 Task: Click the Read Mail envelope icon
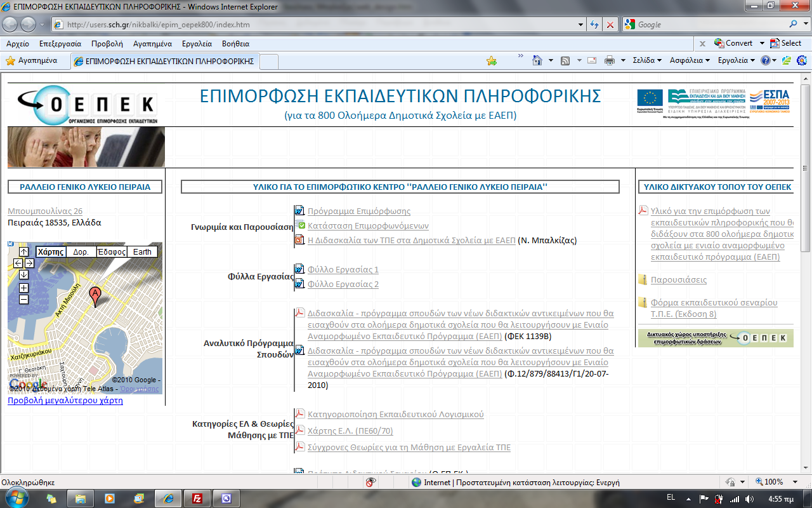(591, 61)
